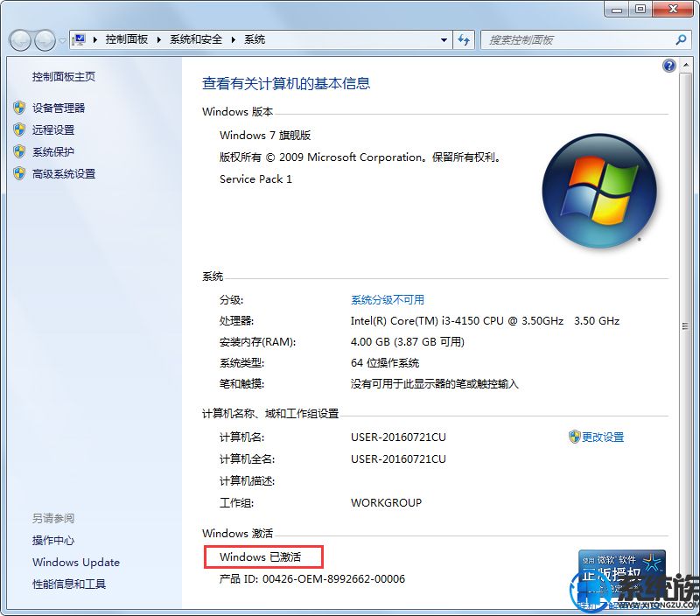Open 设备管理器 from sidebar

click(59, 108)
